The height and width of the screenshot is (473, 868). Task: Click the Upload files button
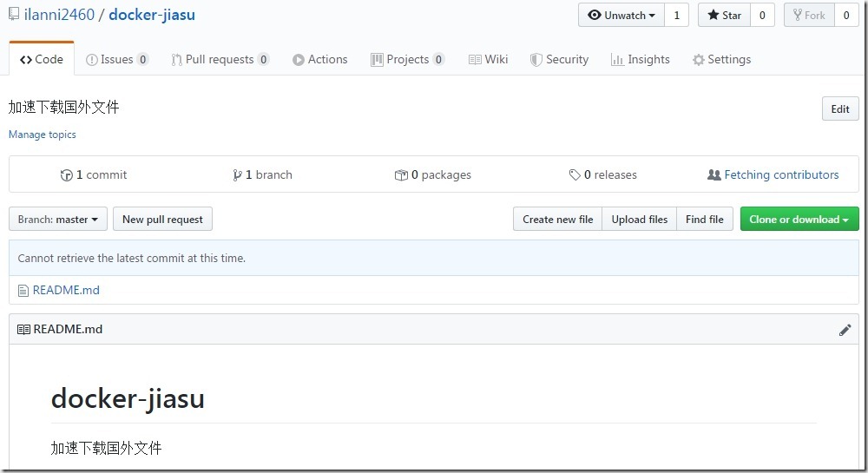639,220
